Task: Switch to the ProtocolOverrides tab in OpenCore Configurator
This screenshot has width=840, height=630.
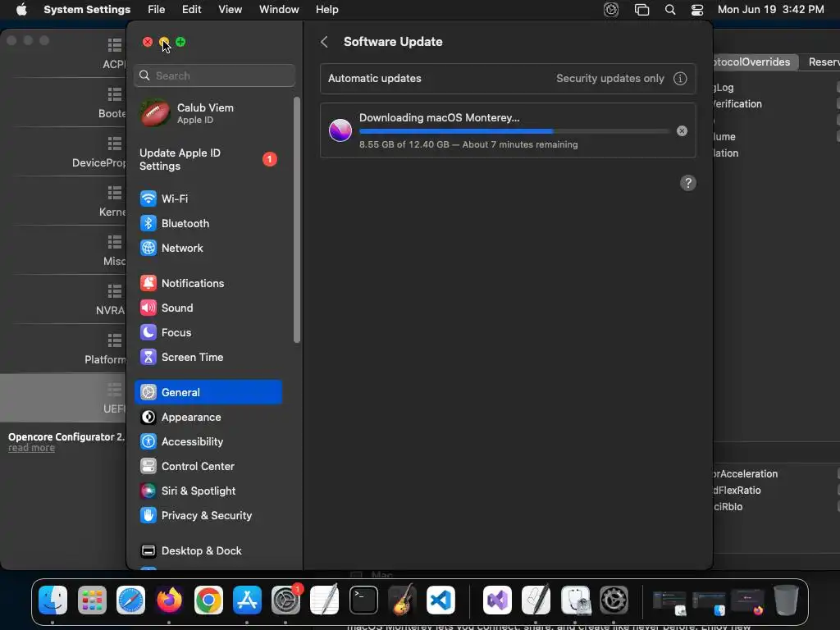Action: [755, 62]
